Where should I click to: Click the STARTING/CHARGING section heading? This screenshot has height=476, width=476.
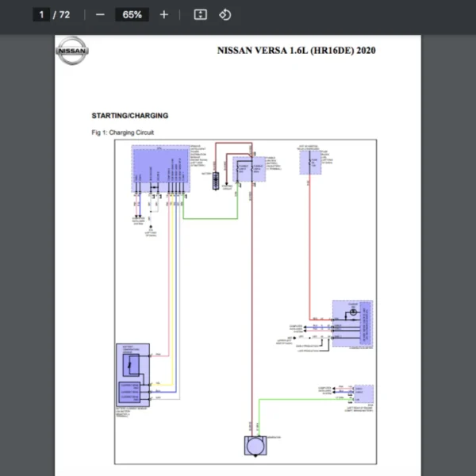[x=129, y=115]
